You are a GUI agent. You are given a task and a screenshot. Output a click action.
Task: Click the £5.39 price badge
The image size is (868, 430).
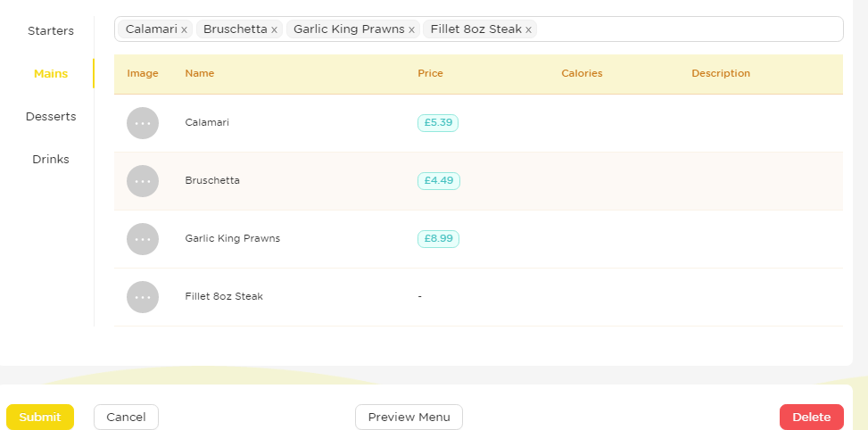pyautogui.click(x=438, y=123)
